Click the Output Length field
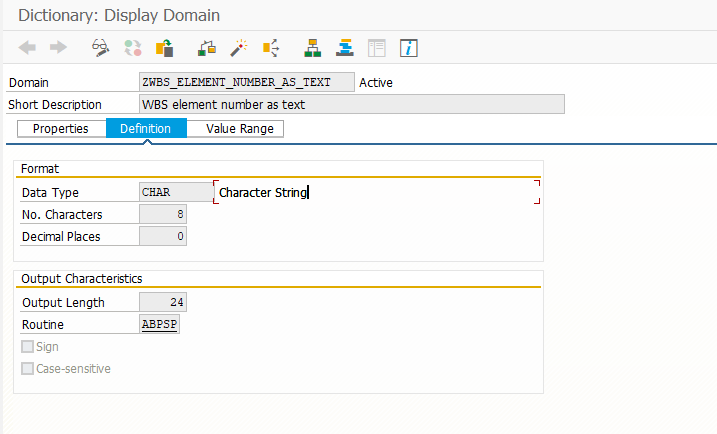 tap(163, 303)
